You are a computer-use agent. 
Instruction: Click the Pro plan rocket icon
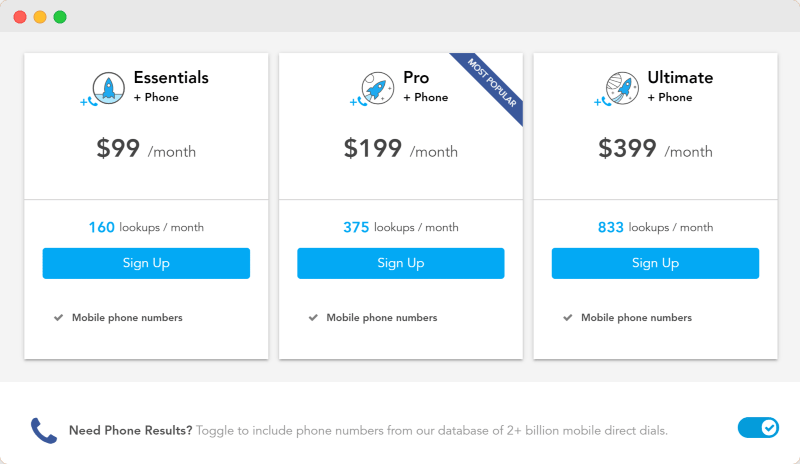(378, 88)
